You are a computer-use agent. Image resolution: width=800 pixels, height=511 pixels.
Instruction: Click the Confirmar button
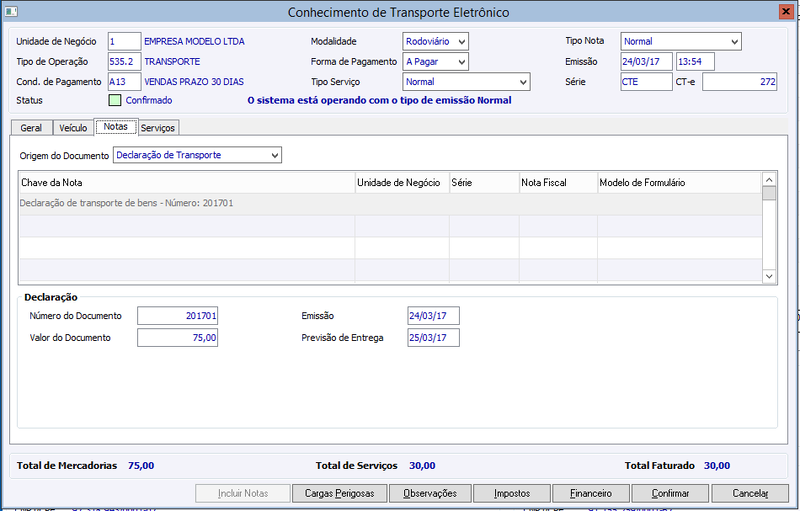670,493
